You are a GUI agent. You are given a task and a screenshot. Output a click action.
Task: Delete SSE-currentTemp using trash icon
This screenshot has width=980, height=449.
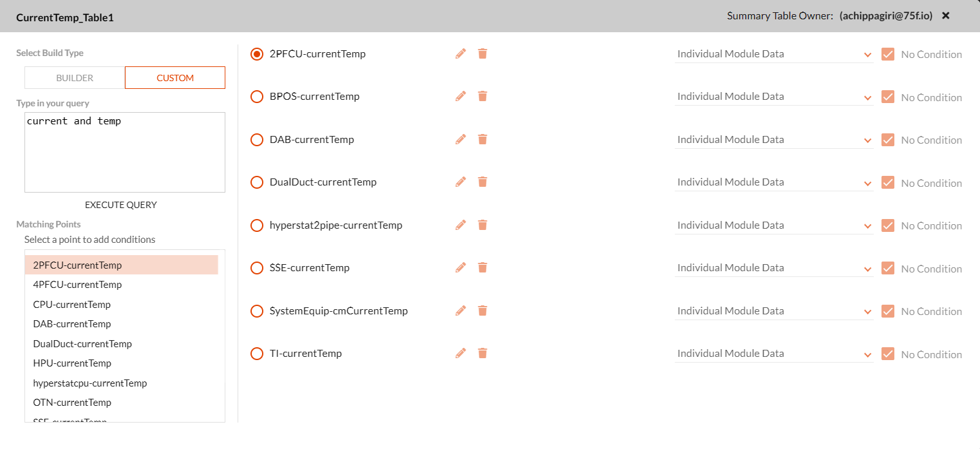tap(482, 267)
